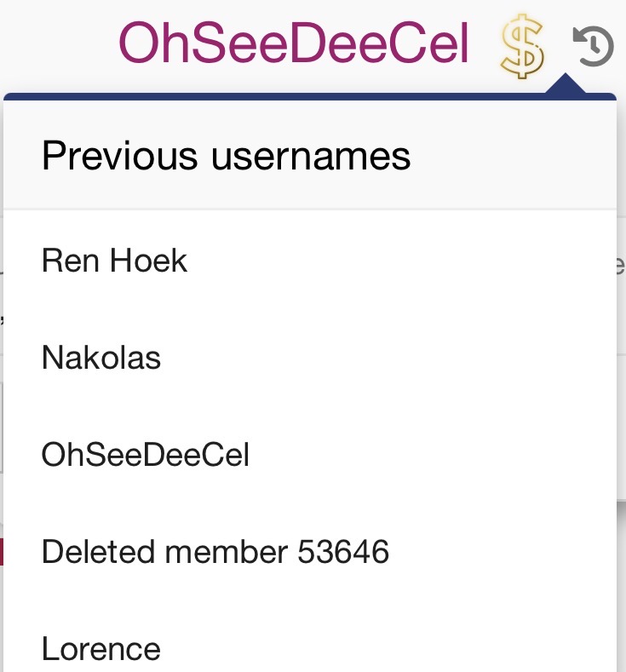This screenshot has width=626, height=672.
Task: Click the gold dollar sign badge
Action: (x=522, y=46)
